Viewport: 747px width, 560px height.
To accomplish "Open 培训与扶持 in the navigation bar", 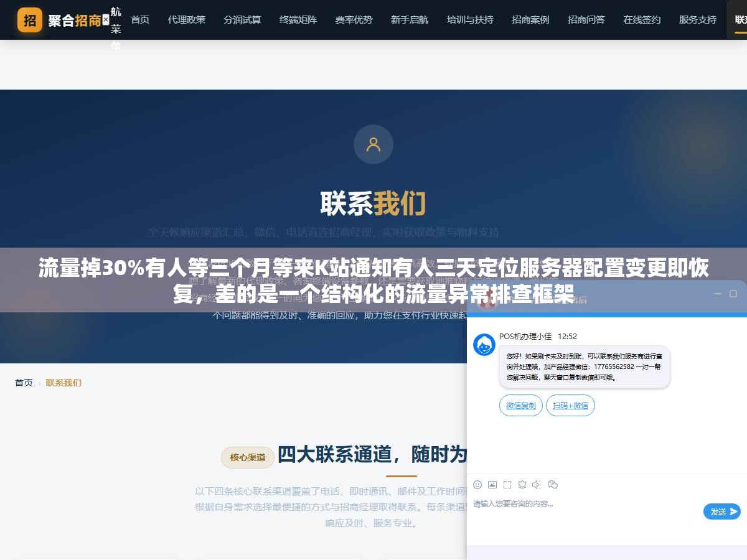I will (470, 20).
